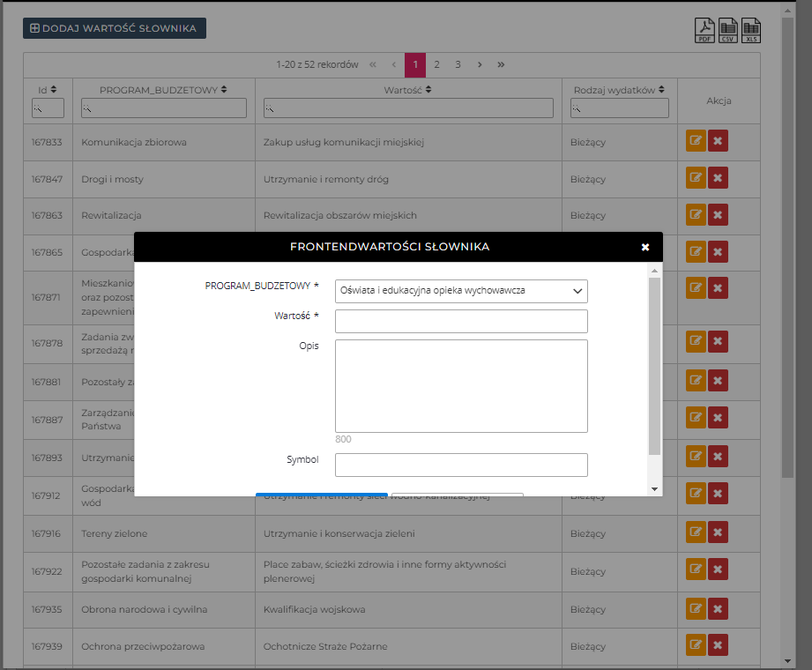This screenshot has width=812, height=670.
Task: Export table as CSV file
Action: (727, 30)
